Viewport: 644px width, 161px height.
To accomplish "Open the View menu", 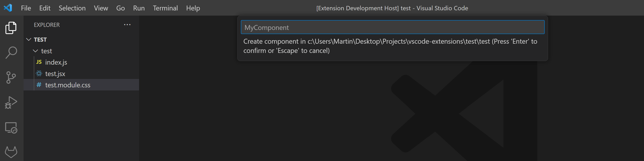I will pyautogui.click(x=101, y=8).
